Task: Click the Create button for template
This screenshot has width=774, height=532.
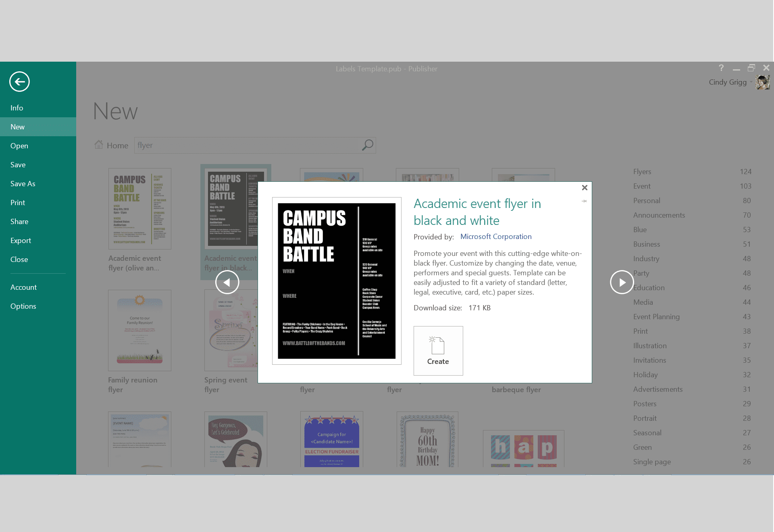Action: [x=438, y=350]
